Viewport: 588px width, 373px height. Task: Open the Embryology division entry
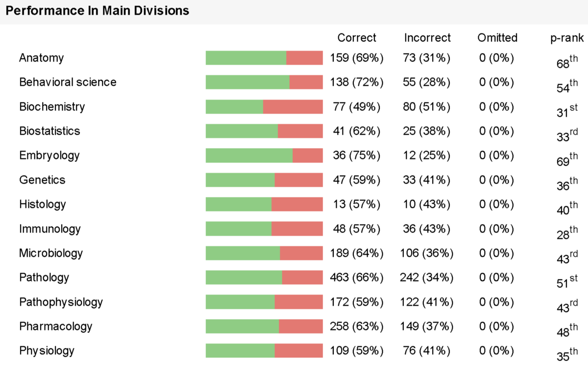tap(49, 156)
